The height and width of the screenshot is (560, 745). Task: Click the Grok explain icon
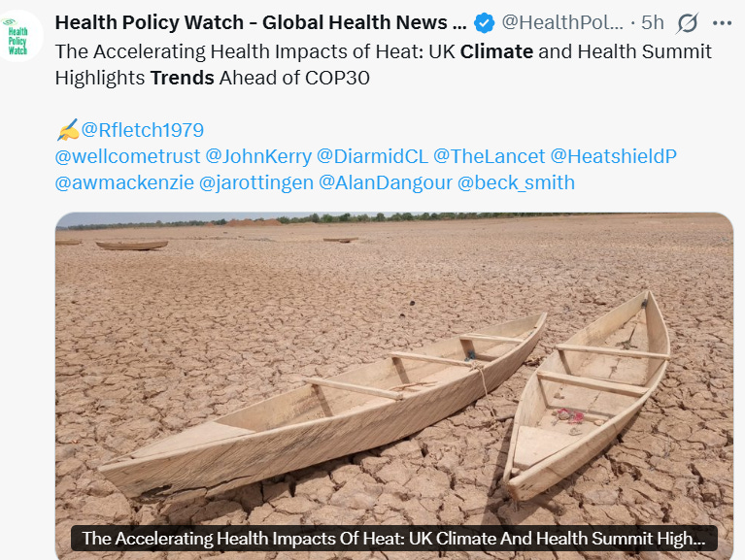coord(687,23)
